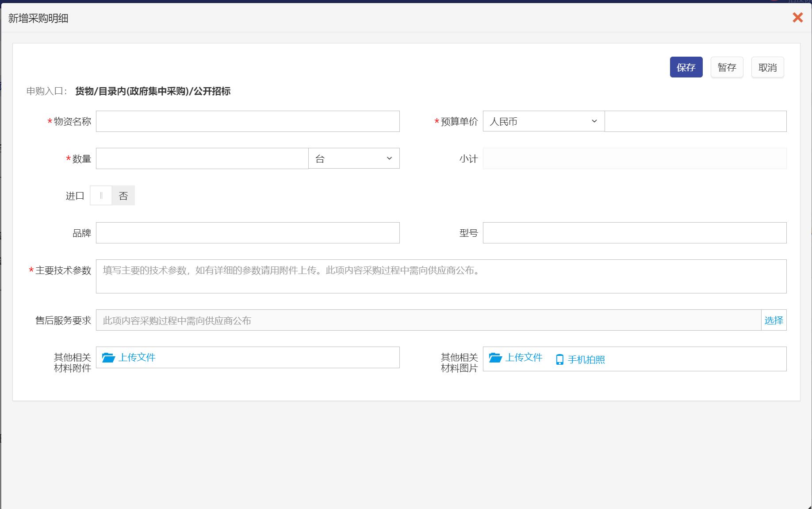Focus the 品牌 brand input field

[248, 233]
